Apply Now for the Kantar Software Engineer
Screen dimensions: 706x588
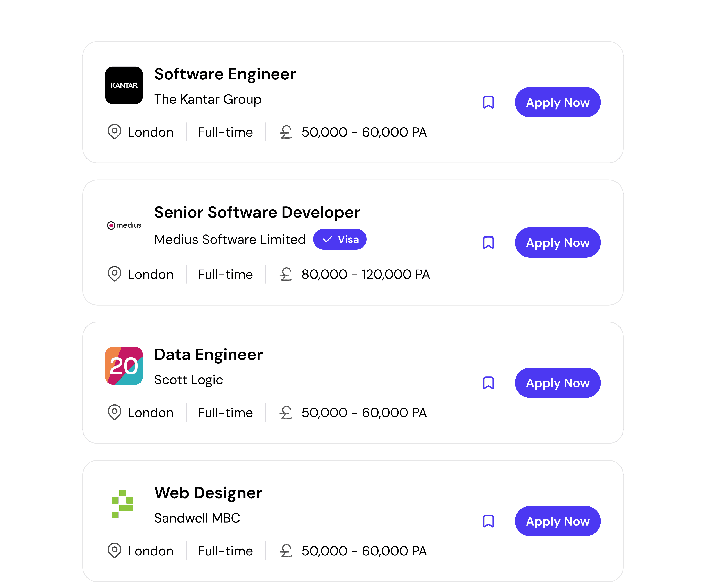(x=557, y=103)
